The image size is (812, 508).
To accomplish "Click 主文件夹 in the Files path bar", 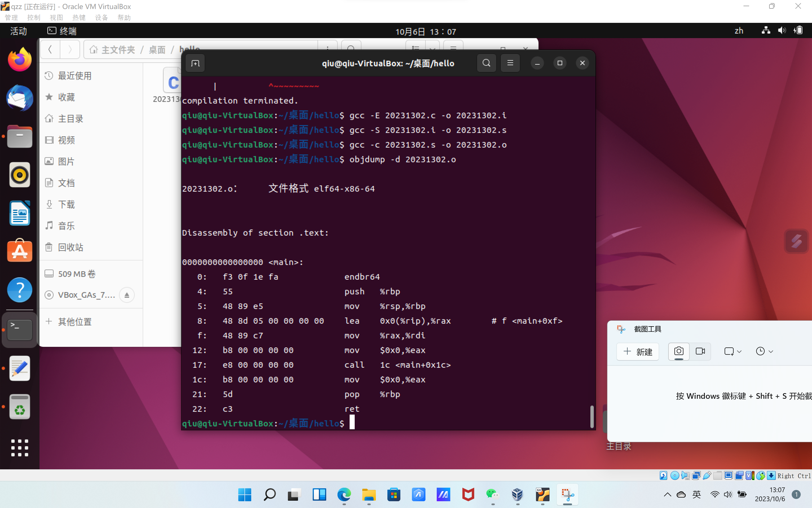I will point(112,50).
